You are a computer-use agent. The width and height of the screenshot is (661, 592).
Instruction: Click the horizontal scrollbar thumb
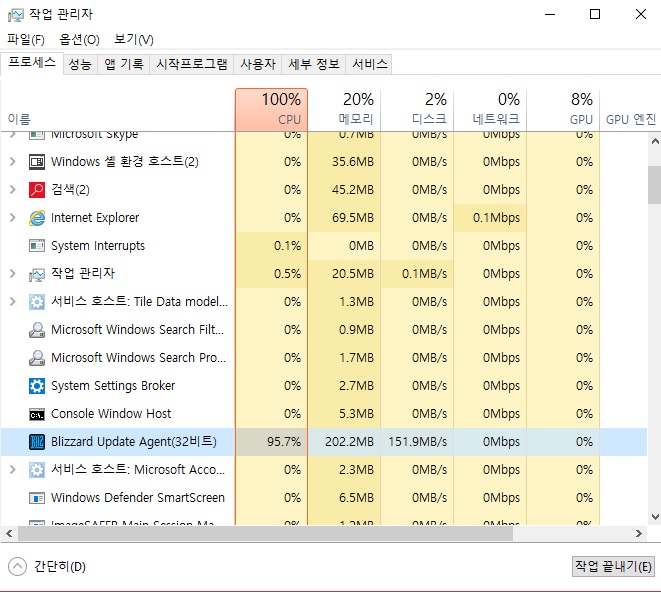(x=265, y=534)
